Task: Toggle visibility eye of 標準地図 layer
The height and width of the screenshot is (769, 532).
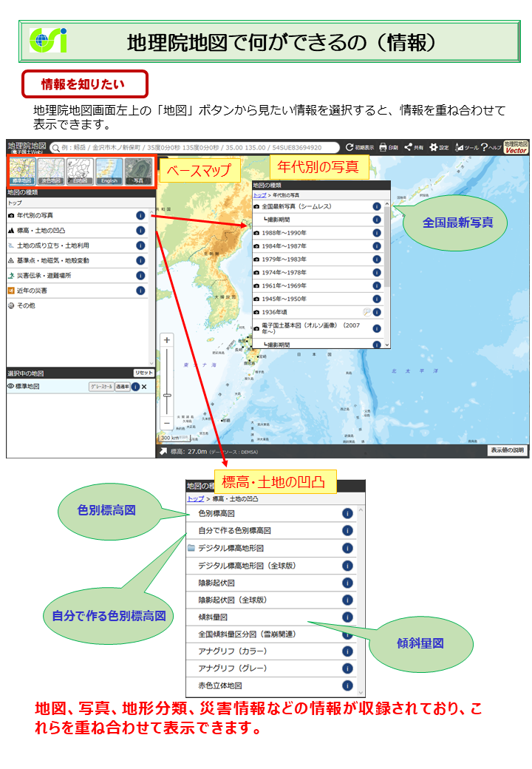Action: click(10, 387)
